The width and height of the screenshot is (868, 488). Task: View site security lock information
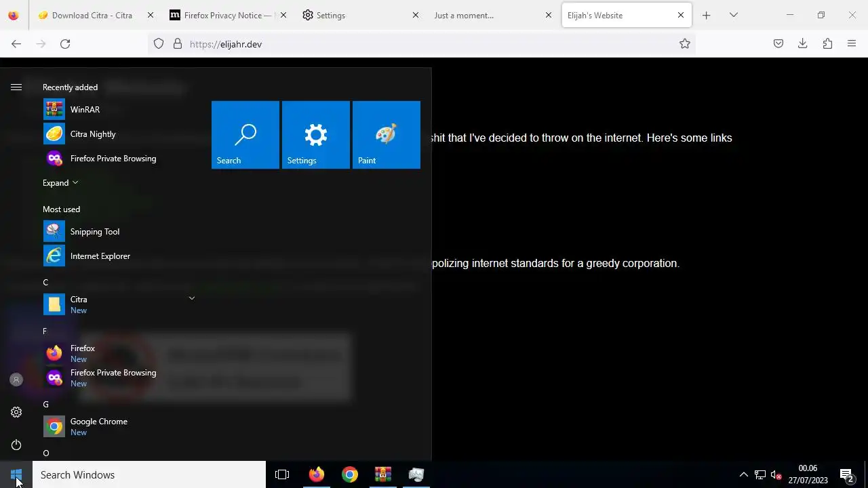178,44
